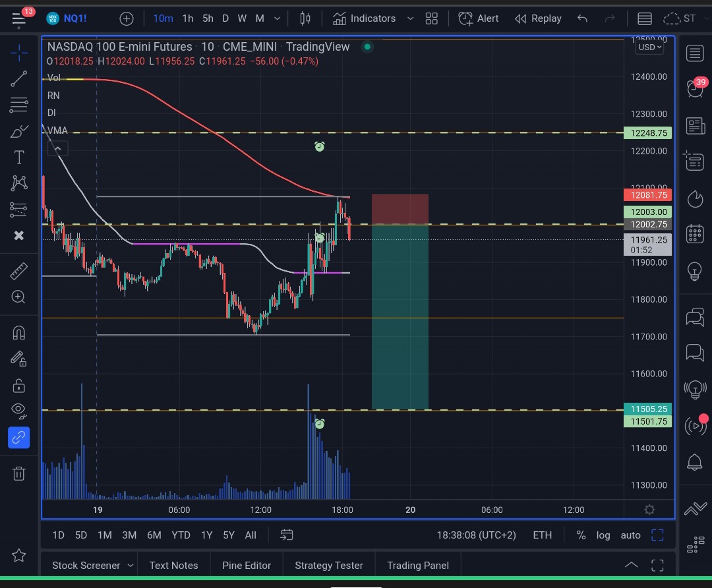Open the chart layout selector
The width and height of the screenshot is (712, 588).
[x=644, y=18]
